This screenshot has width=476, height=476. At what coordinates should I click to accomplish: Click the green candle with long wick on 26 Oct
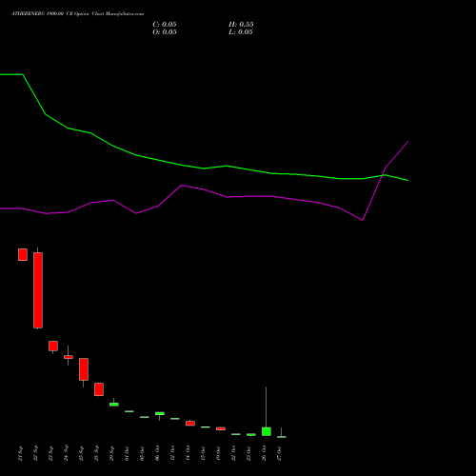tap(267, 431)
